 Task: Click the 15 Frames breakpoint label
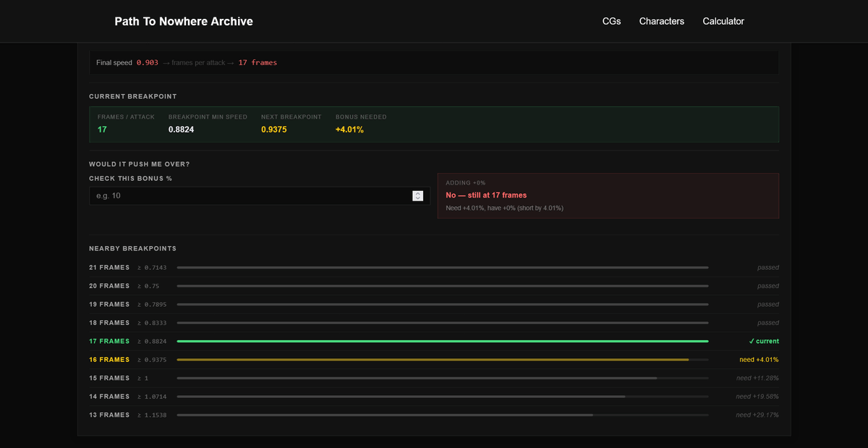tap(109, 378)
